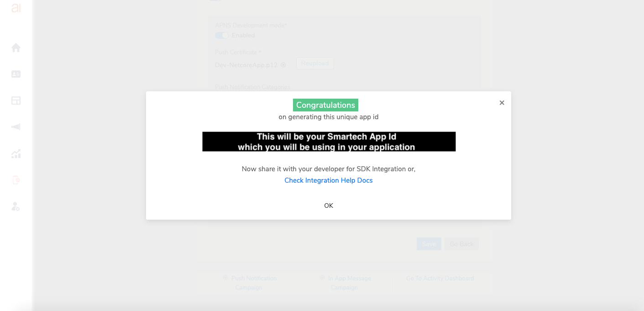Click the 'ai' logo in the sidebar
The height and width of the screenshot is (311, 644).
[16, 8]
